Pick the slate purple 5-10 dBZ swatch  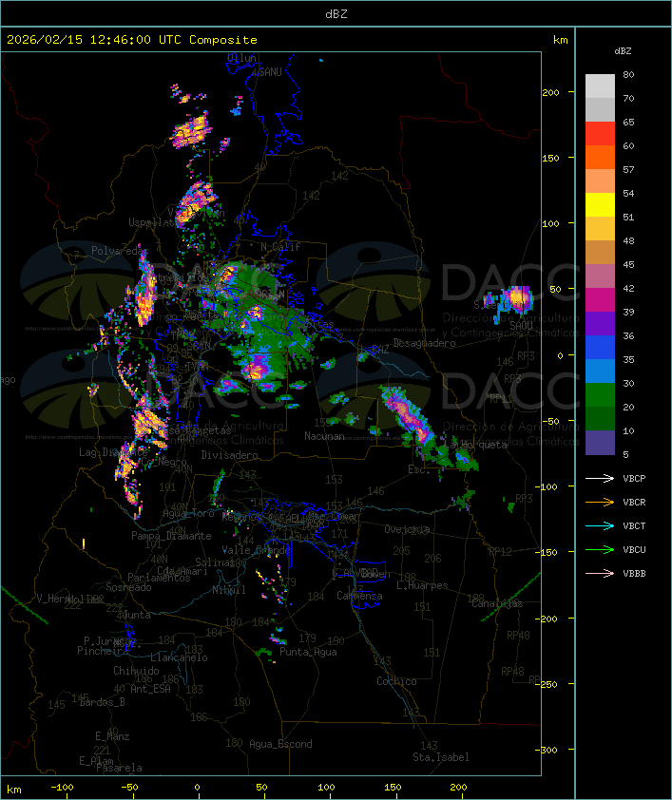click(600, 443)
